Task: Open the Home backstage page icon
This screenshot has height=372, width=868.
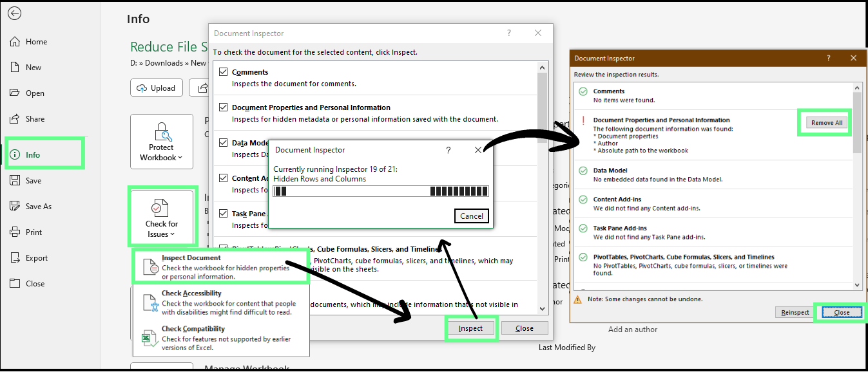Action: (x=13, y=41)
